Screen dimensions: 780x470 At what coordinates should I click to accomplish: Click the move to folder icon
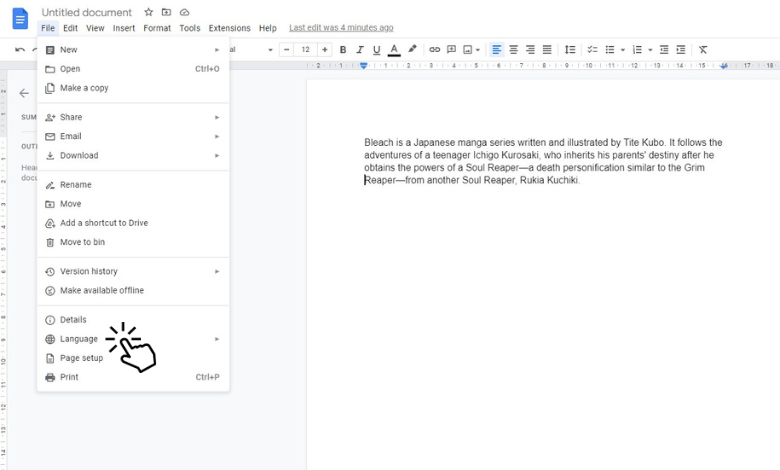[x=166, y=12]
